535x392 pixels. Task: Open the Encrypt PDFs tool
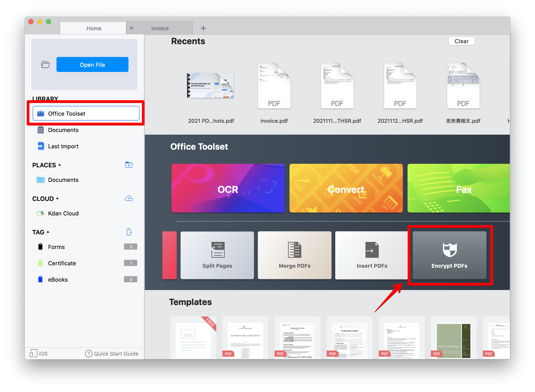point(449,255)
